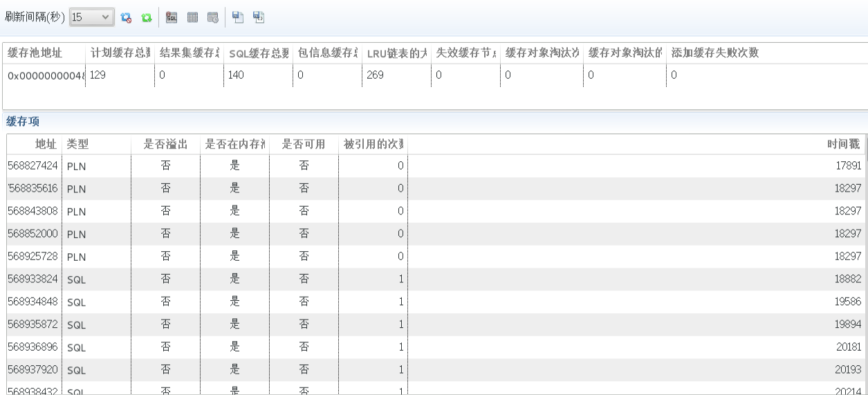Click the 添加缓存失败次数 column header
The width and height of the screenshot is (868, 395).
click(715, 54)
